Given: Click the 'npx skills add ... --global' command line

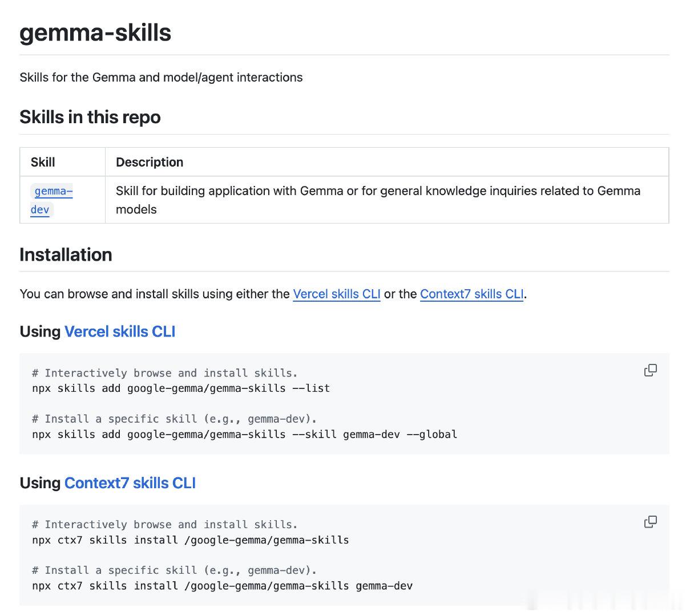Looking at the screenshot, I should click(x=245, y=435).
